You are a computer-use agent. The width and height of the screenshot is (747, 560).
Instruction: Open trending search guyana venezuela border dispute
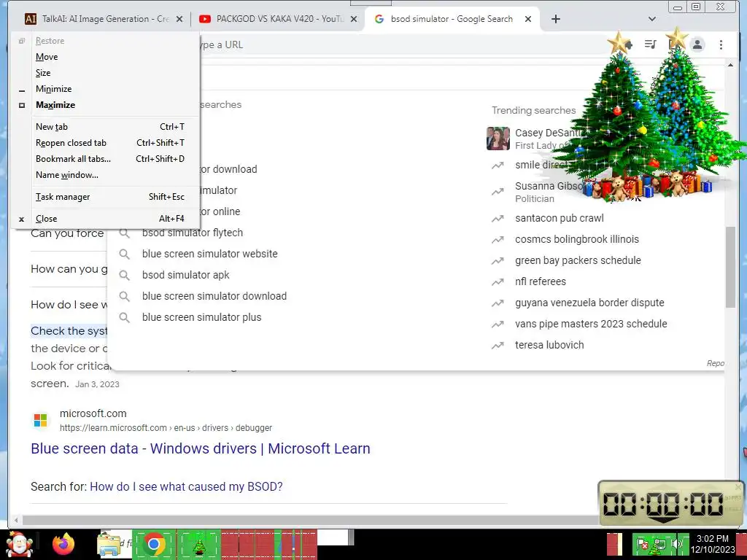pyautogui.click(x=589, y=303)
